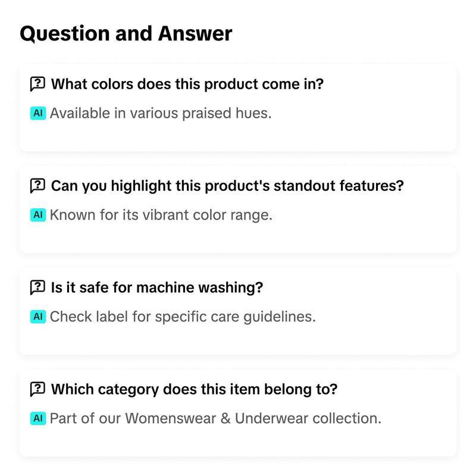Screen dimensions: 476x476
Task: Open 'Which category does this item belong to?' question
Action: pyautogui.click(x=195, y=389)
